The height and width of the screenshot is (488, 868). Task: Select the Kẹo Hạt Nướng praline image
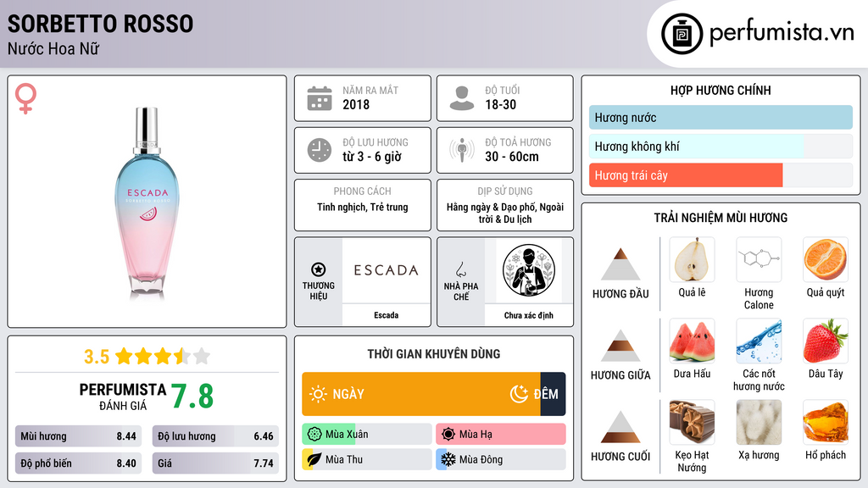pos(692,422)
